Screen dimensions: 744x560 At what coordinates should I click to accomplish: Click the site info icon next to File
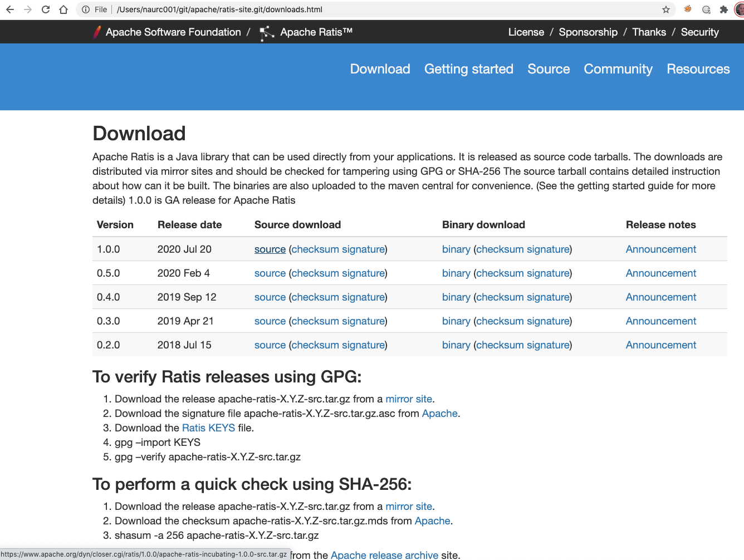point(86,9)
